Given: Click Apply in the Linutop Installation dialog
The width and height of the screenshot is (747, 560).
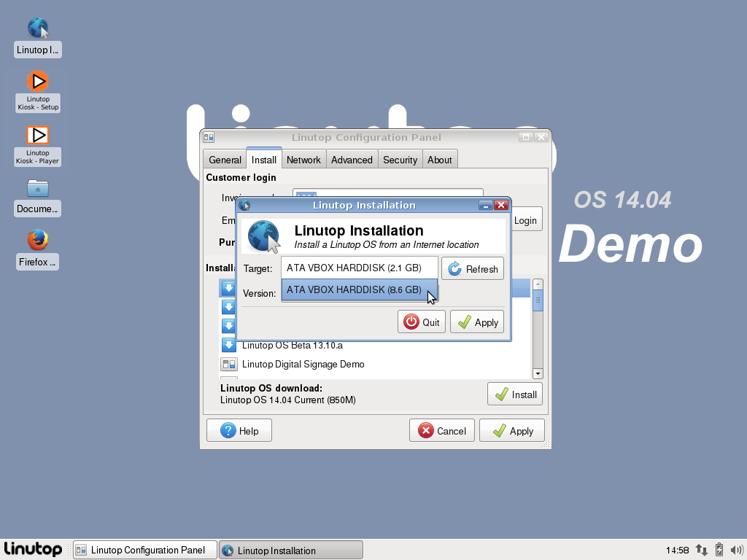Looking at the screenshot, I should [477, 322].
